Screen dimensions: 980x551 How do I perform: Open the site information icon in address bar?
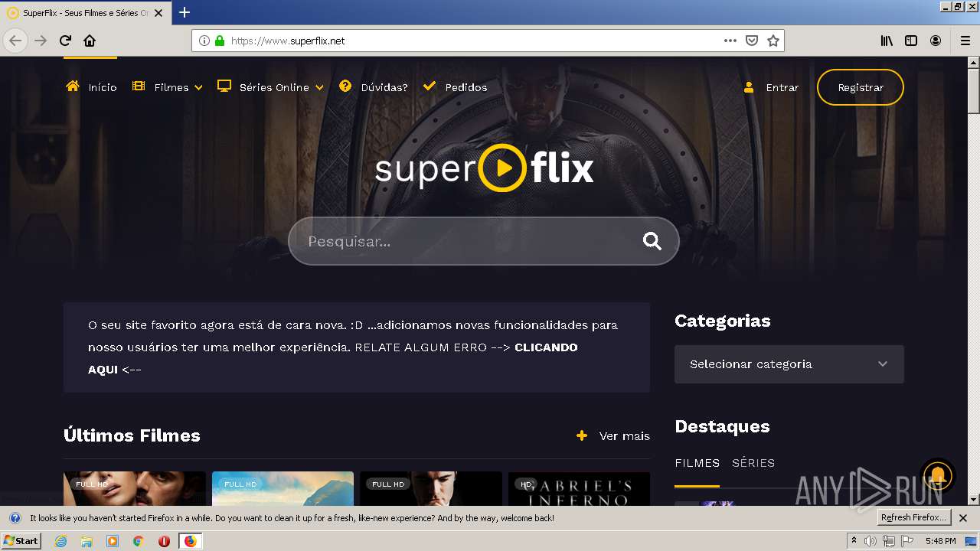(204, 41)
